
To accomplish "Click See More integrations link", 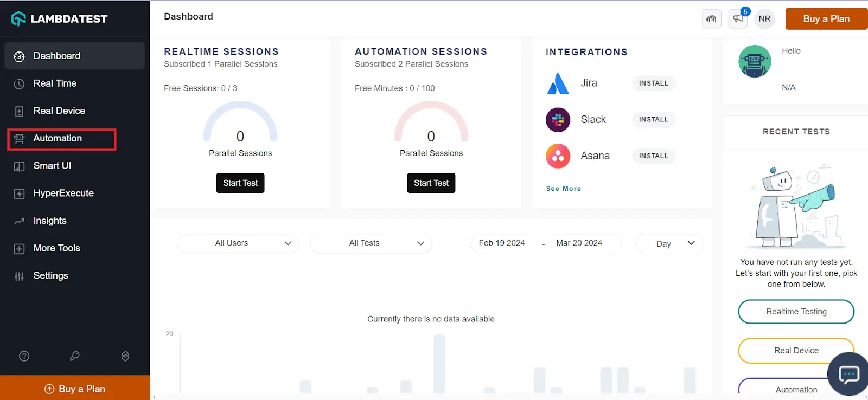I will (x=564, y=189).
